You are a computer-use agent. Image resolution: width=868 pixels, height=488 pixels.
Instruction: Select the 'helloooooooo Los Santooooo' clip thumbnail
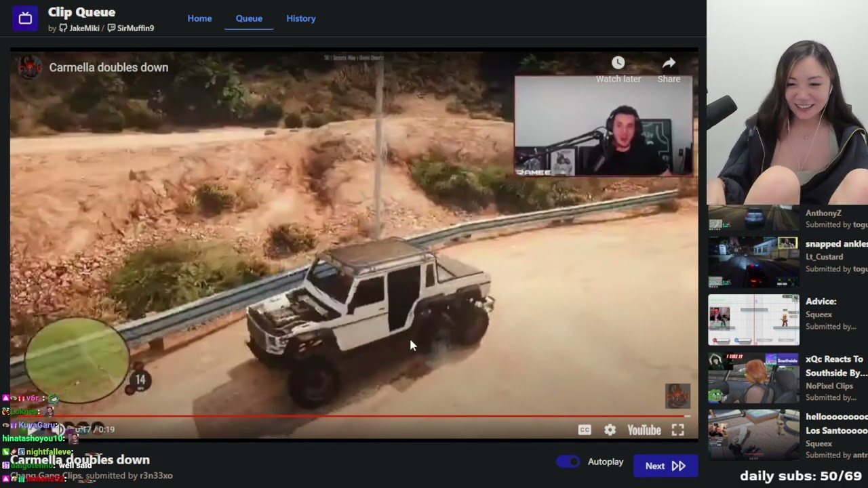click(x=753, y=435)
